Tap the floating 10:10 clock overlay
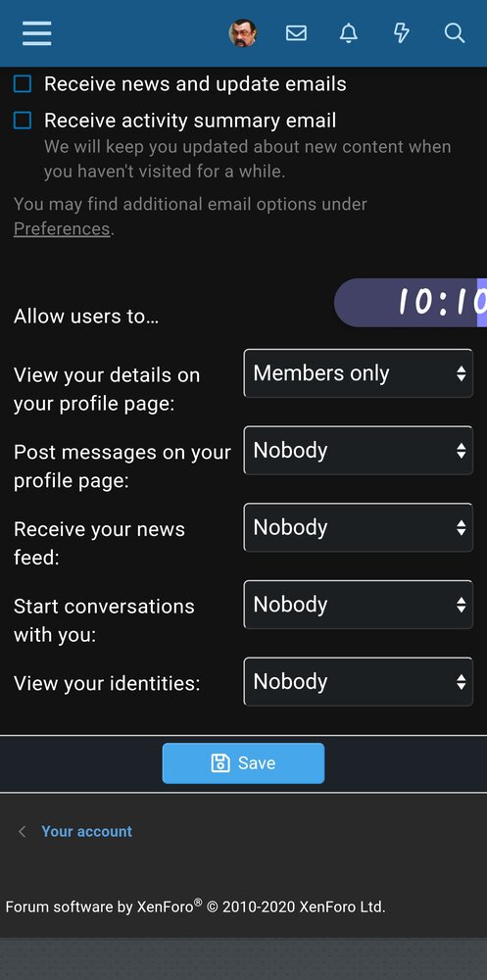This screenshot has width=487, height=980. click(x=411, y=303)
